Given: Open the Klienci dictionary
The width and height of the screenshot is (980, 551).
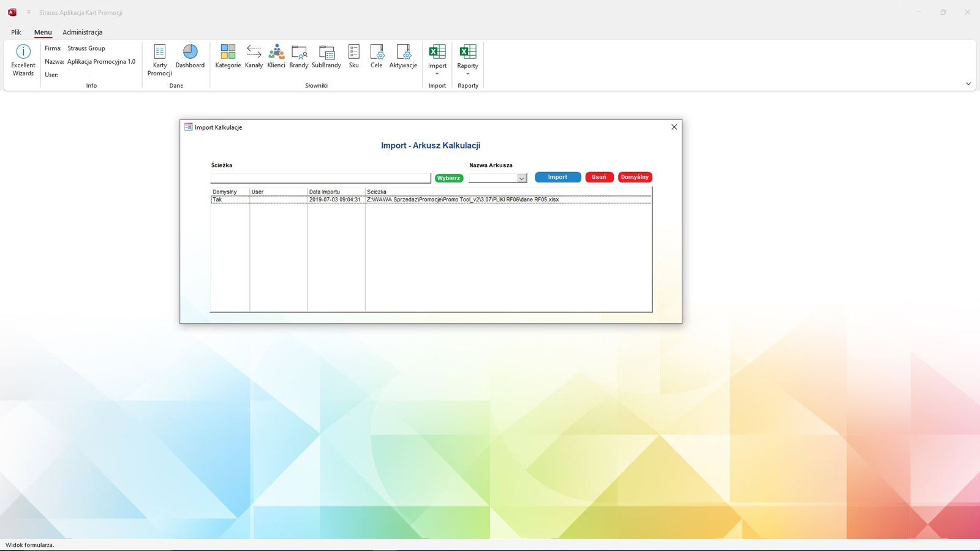Looking at the screenshot, I should (x=276, y=56).
